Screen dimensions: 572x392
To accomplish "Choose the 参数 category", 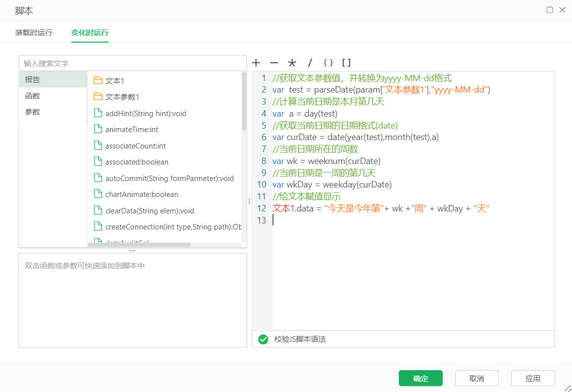I will (53, 112).
